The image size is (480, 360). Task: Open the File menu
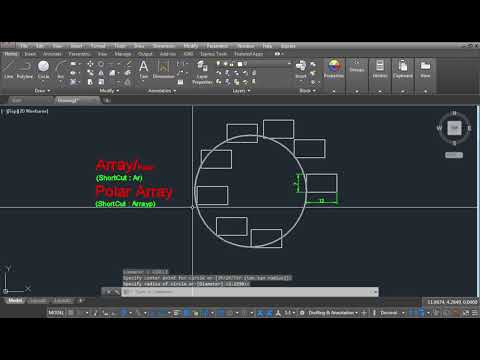point(24,46)
